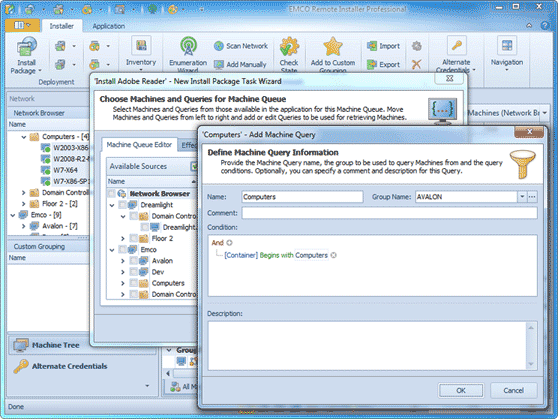Click the application menu orange button

tap(22, 25)
